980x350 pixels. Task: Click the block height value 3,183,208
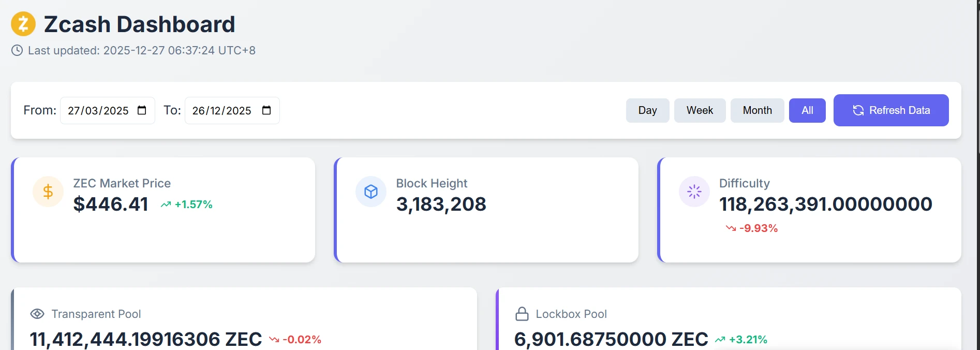click(441, 204)
